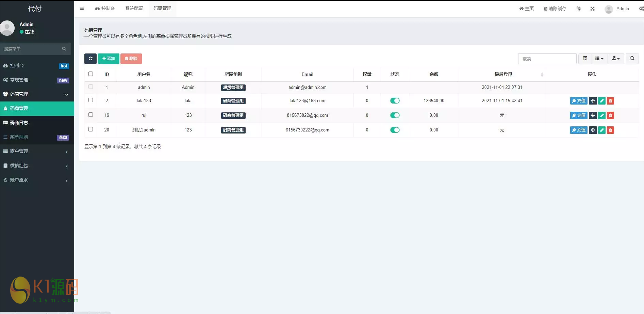Screen dimensions: 644x314
Task: Click the Admin avatar in top header
Action: (609, 9)
